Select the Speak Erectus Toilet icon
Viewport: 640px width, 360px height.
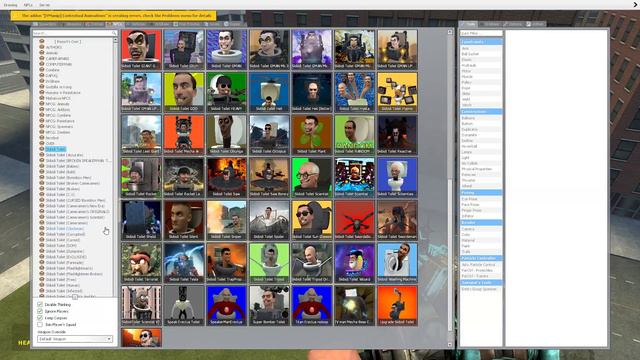point(184,305)
